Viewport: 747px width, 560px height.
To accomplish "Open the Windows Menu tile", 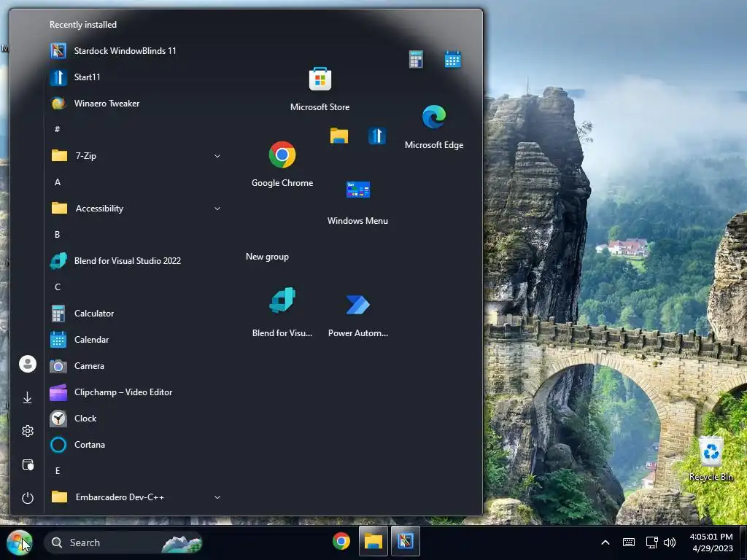I will coord(357,202).
